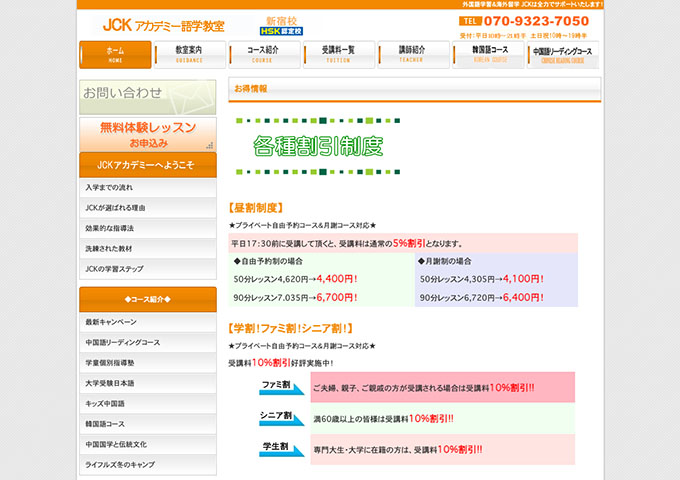Click the ◆自由予約制の場合 label
The image size is (680, 480).
(x=268, y=261)
